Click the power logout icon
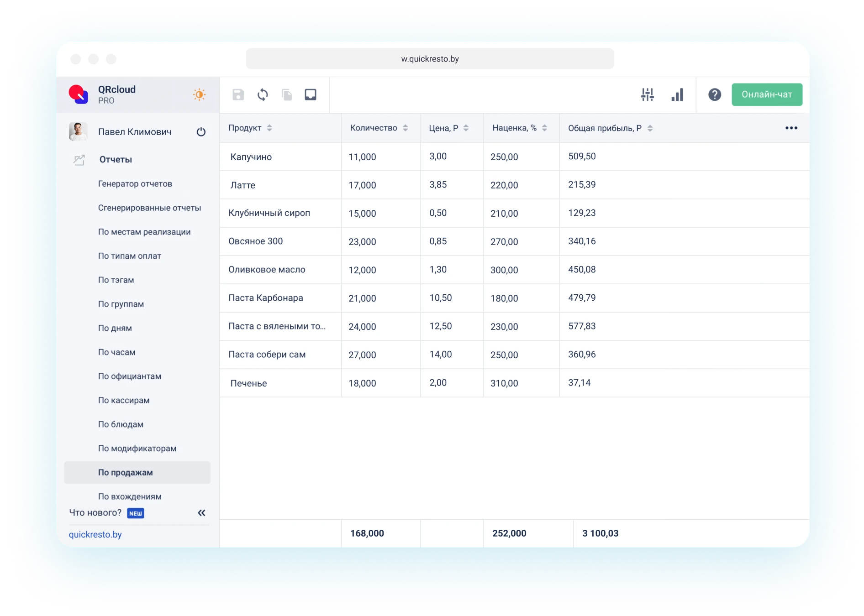 click(201, 132)
